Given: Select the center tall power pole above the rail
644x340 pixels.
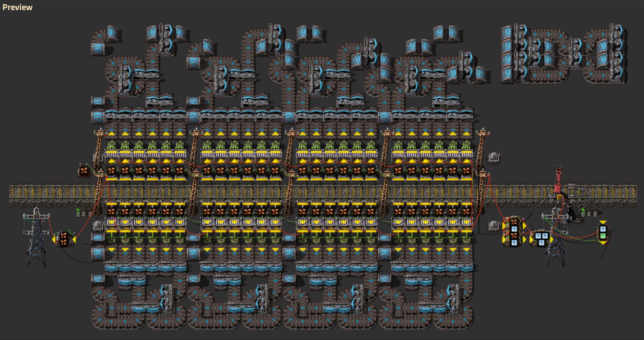Looking at the screenshot, I should click(x=290, y=151).
